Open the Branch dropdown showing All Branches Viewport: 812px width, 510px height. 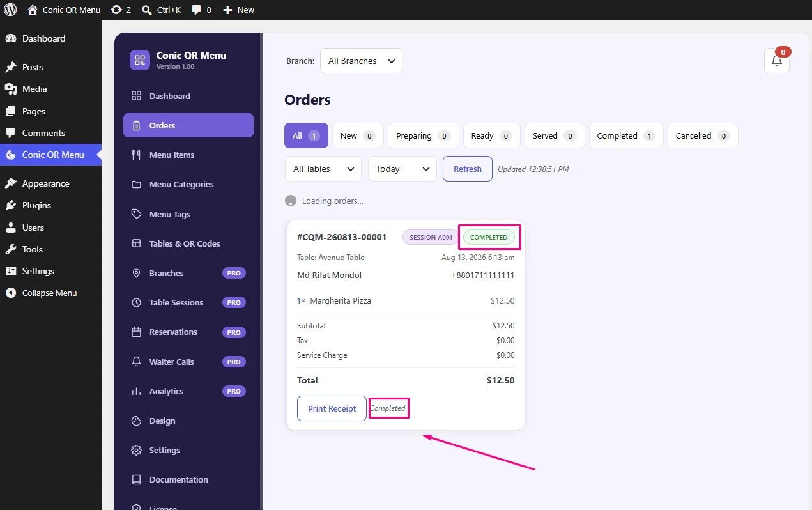point(361,61)
